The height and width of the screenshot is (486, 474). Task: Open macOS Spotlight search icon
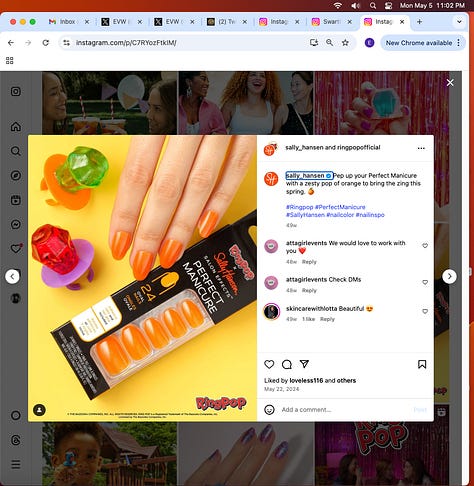tap(373, 5)
